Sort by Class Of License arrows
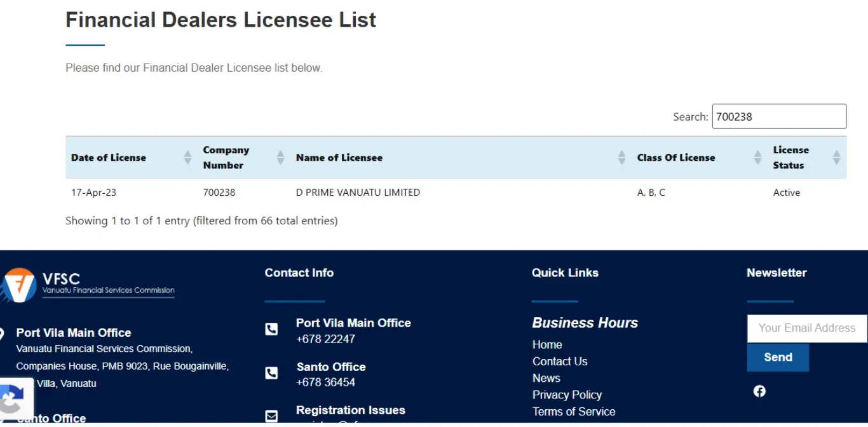 coord(757,158)
